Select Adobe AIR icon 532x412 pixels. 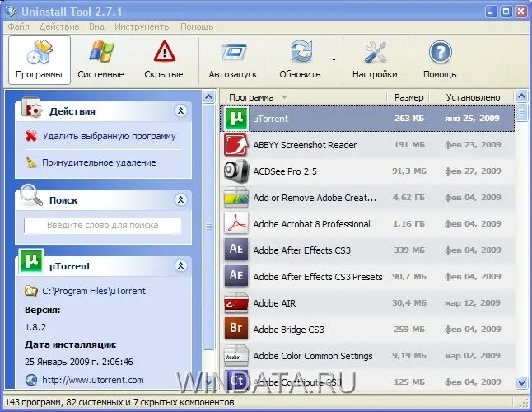click(236, 303)
